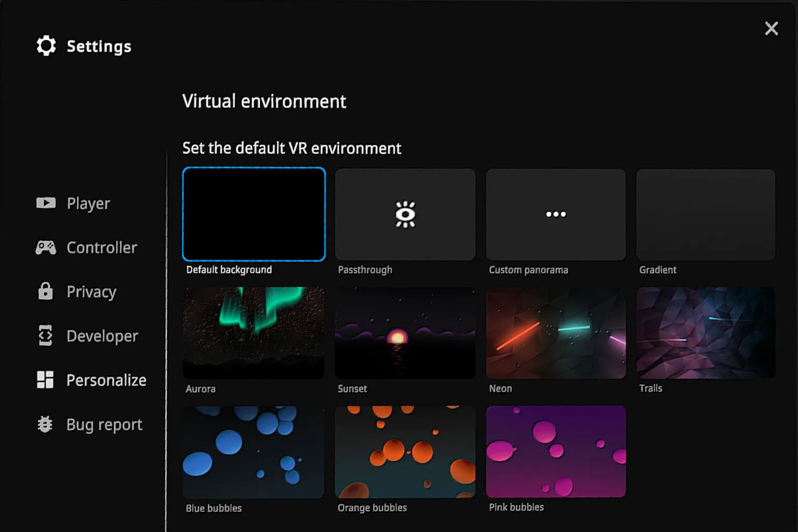Switch to Controller settings label
798x532 pixels.
tap(102, 248)
